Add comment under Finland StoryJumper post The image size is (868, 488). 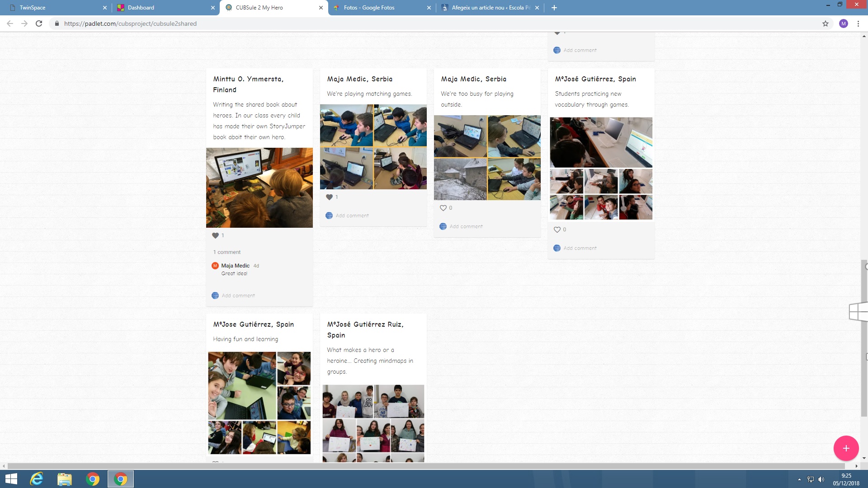[x=238, y=296]
